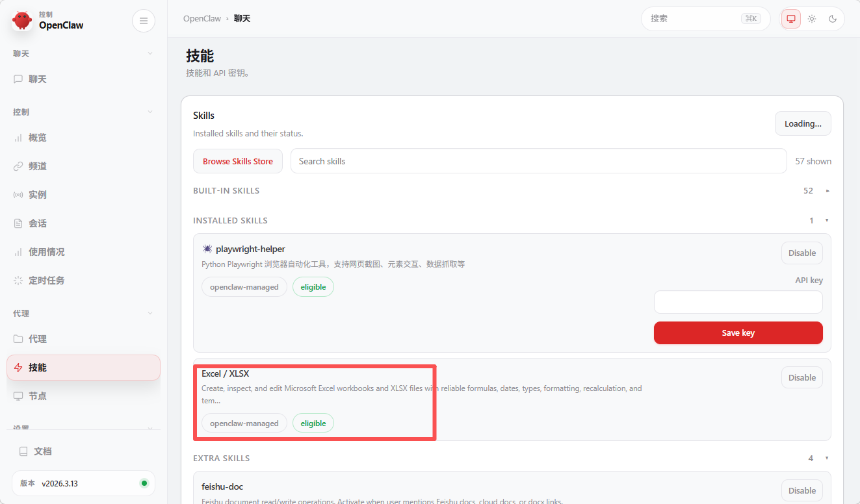The image size is (860, 504).
Task: Collapse the Installed Skills section
Action: point(827,221)
